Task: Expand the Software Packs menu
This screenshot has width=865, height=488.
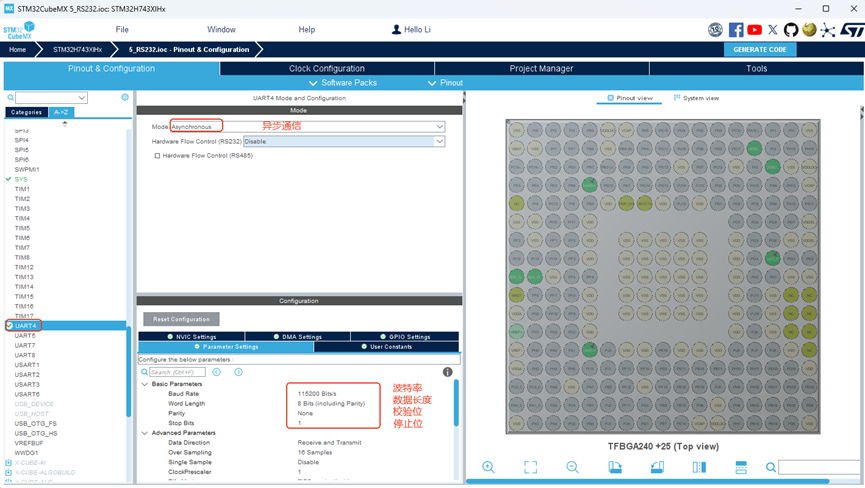Action: tap(343, 83)
